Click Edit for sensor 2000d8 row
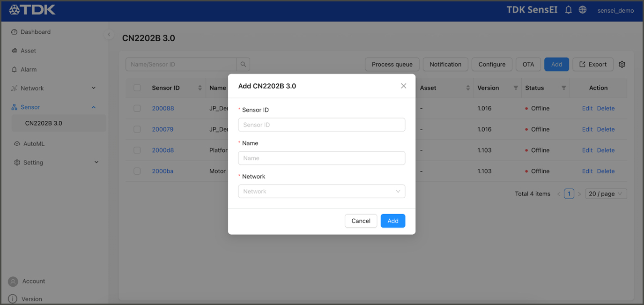Image resolution: width=644 pixels, height=305 pixels. (x=587, y=150)
